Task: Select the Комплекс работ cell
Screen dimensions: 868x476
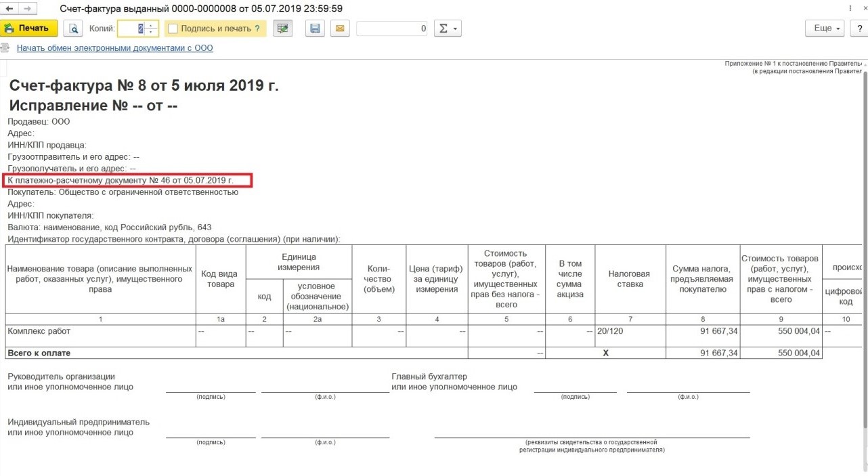Action: 100,336
